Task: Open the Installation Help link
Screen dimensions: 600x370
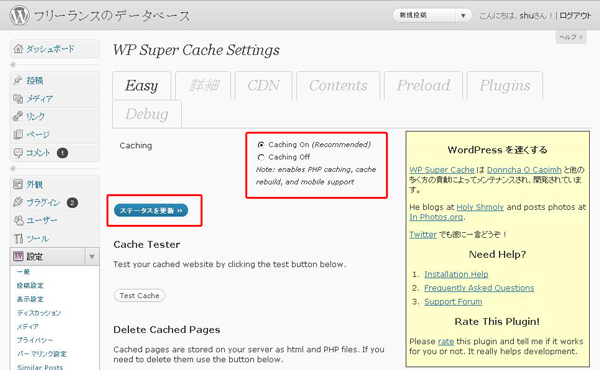Action: [x=456, y=274]
